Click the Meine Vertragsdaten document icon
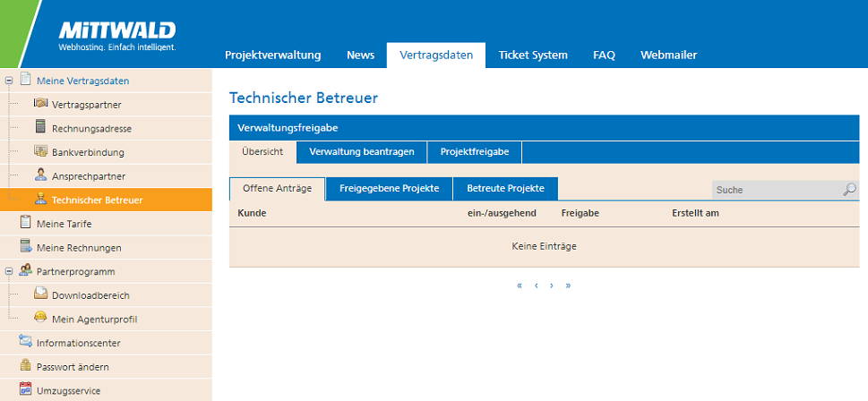 [25, 80]
